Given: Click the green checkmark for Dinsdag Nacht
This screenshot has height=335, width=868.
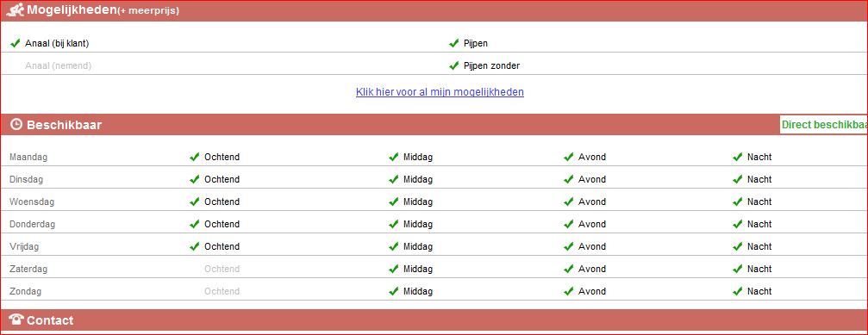Looking at the screenshot, I should 737,179.
